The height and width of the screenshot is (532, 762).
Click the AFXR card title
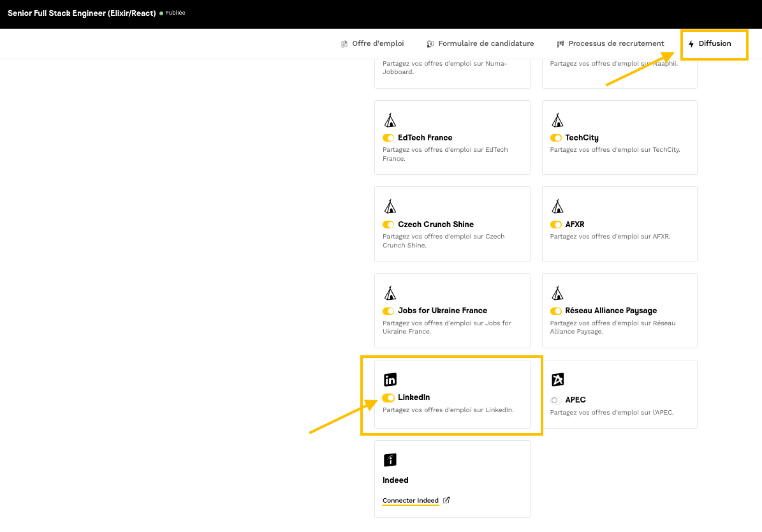tap(575, 225)
